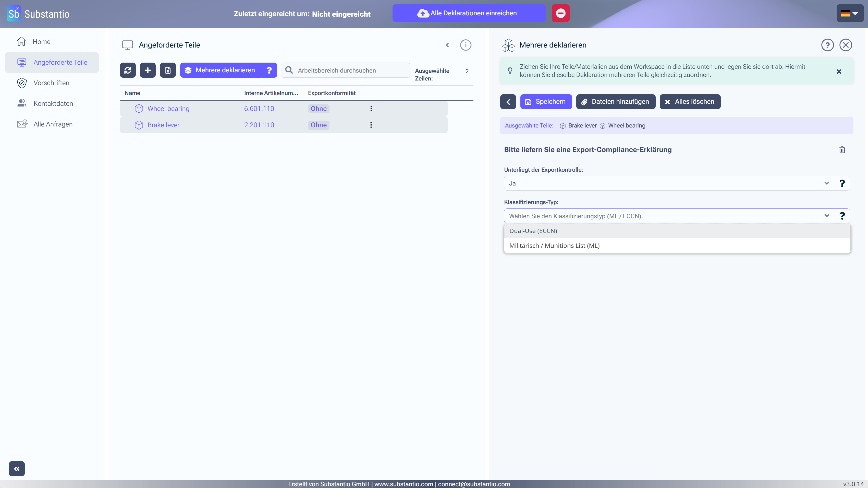Image resolution: width=868 pixels, height=488 pixels.
Task: Delete the declaration via the trash icon
Action: pyautogui.click(x=842, y=150)
